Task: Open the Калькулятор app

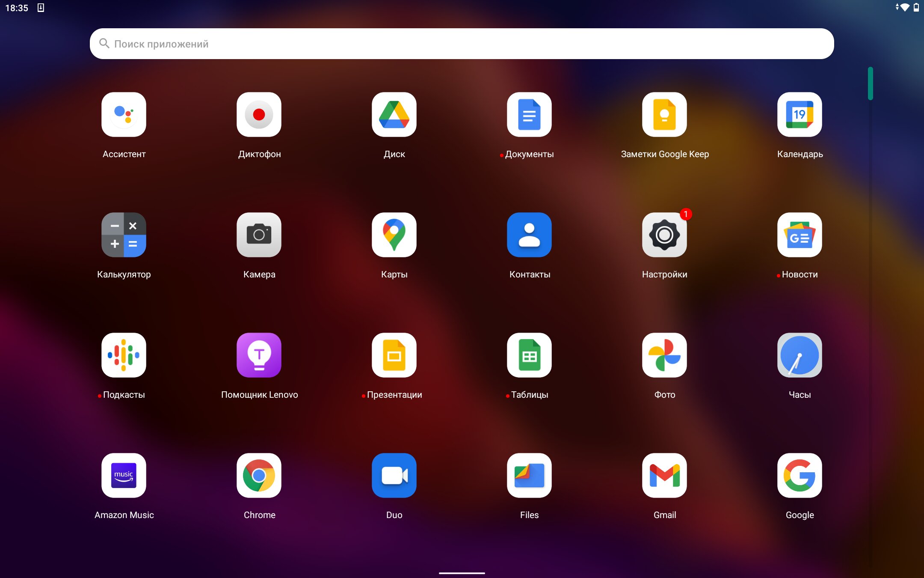Action: click(124, 235)
